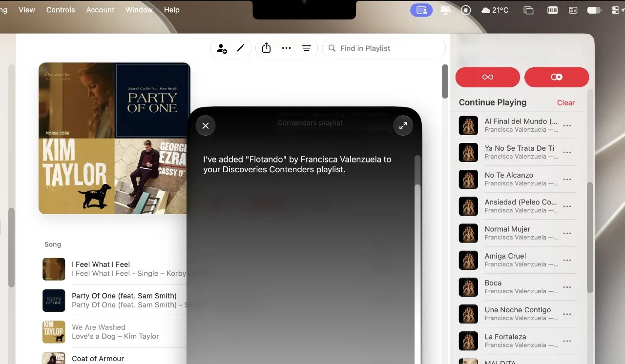Open the share playlist icon
Image resolution: width=625 pixels, height=364 pixels.
coord(266,48)
